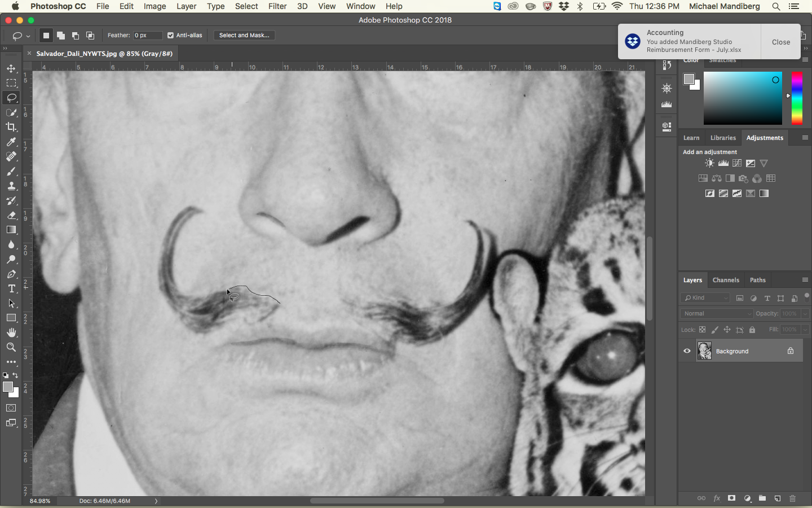Add a Brightness/Contrast adjustment

(x=709, y=163)
